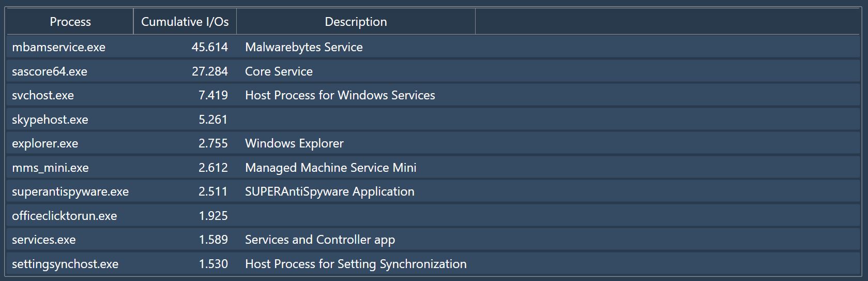Click the services.exe process name

(x=44, y=240)
